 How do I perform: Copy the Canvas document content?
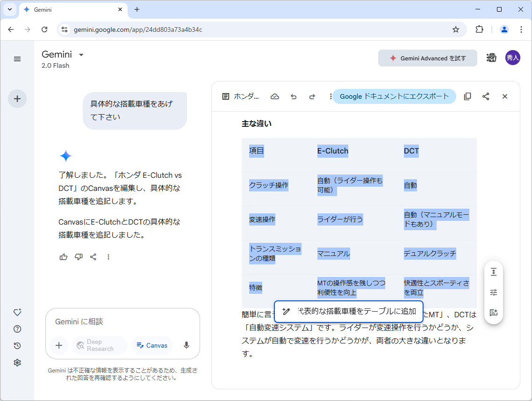tap(467, 96)
